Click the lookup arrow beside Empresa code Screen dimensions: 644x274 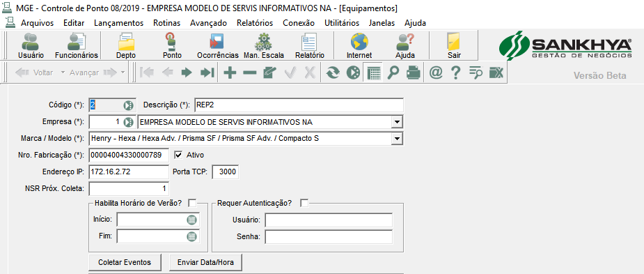129,122
